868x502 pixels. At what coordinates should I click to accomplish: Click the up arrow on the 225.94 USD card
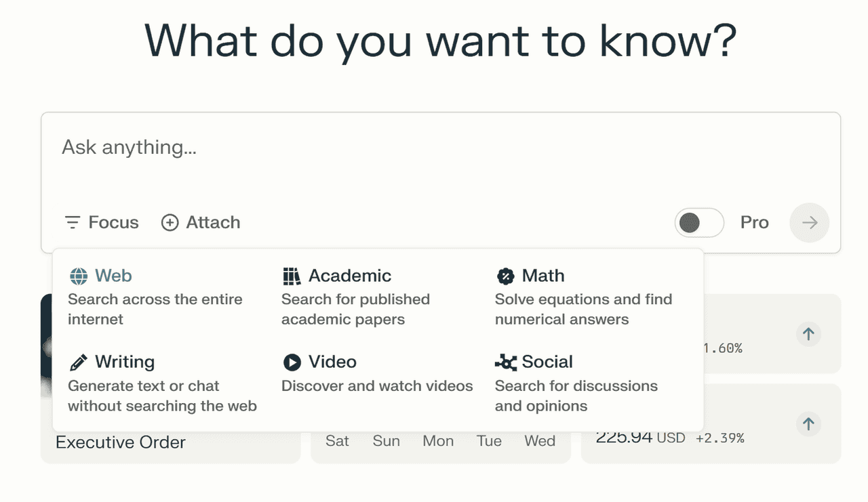[808, 424]
